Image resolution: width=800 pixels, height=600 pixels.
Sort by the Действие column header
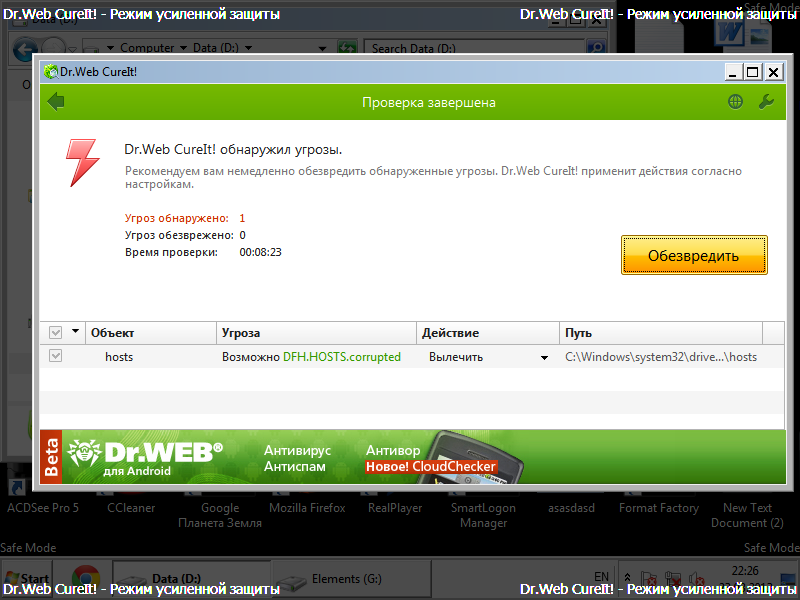coord(488,333)
